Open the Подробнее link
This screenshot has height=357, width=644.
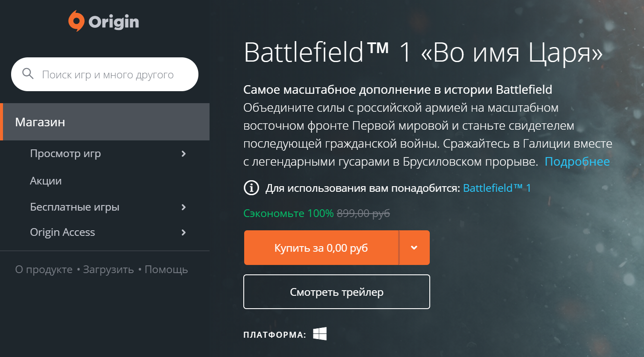tap(577, 162)
